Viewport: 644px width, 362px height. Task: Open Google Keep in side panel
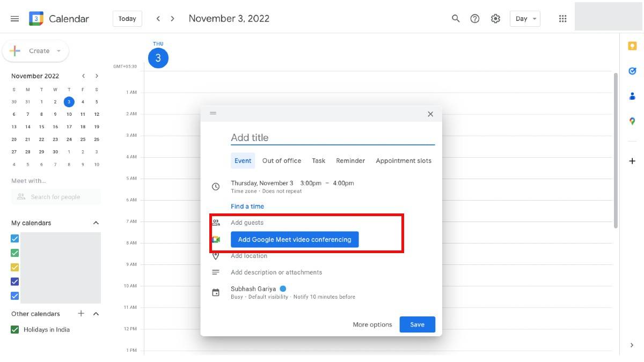tap(632, 46)
